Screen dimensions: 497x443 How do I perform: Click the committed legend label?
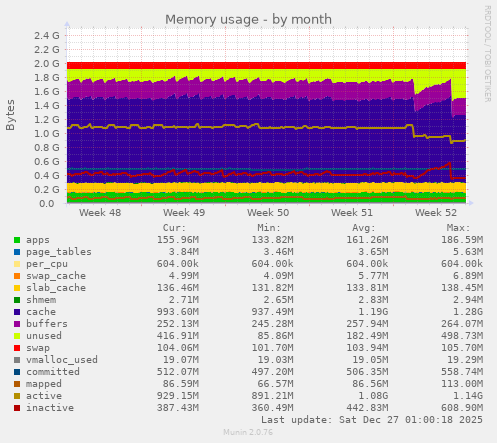53,372
